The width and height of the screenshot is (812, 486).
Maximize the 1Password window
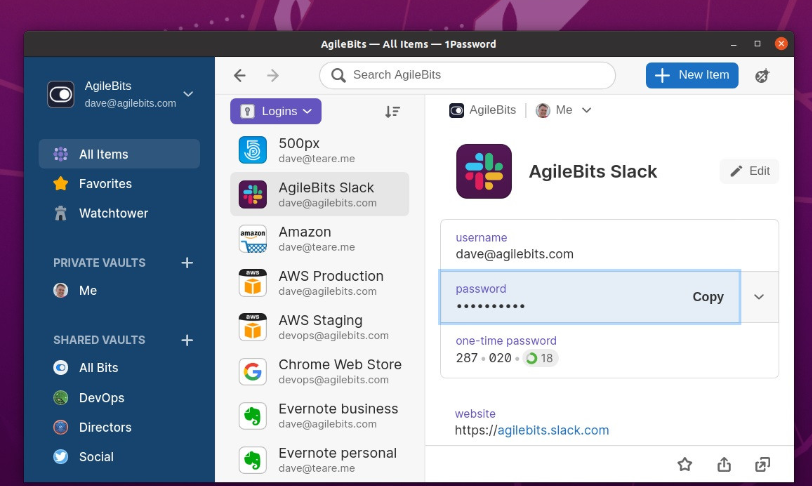(x=757, y=44)
